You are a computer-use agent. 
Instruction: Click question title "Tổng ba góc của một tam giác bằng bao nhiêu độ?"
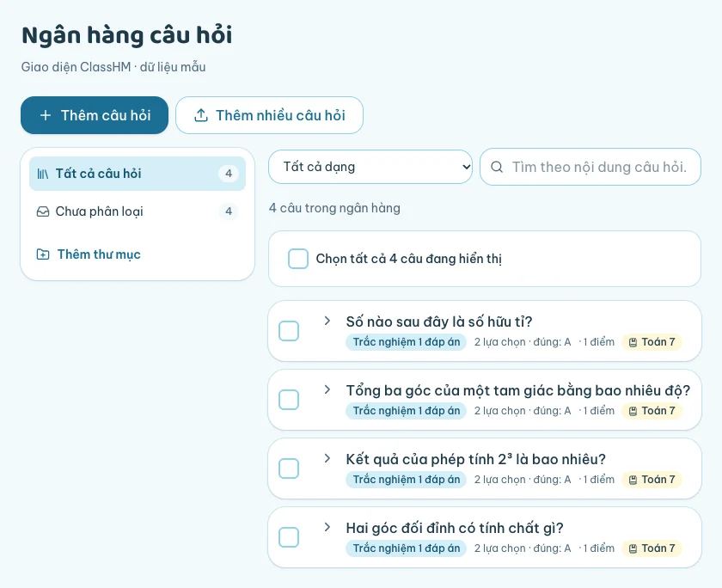pos(518,390)
